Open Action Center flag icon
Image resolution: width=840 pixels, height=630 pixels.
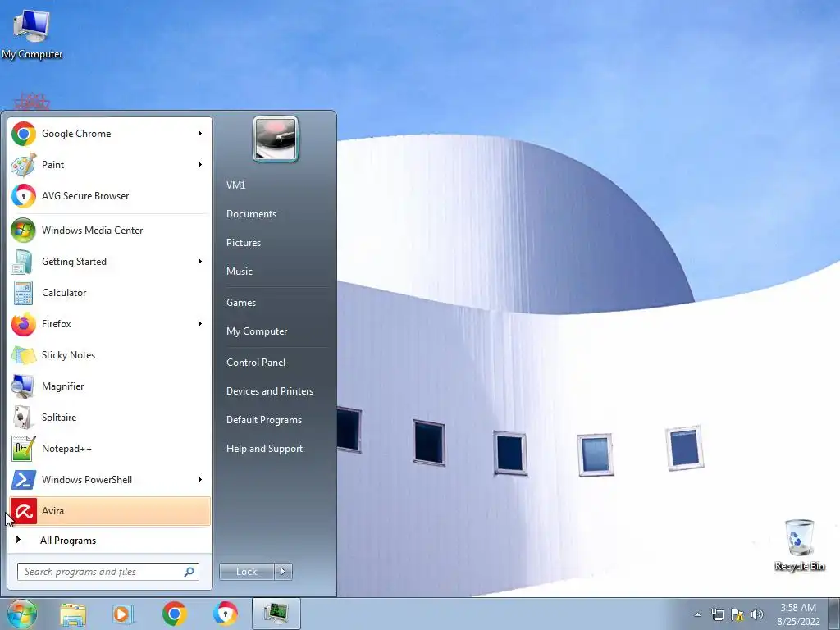coord(737,614)
